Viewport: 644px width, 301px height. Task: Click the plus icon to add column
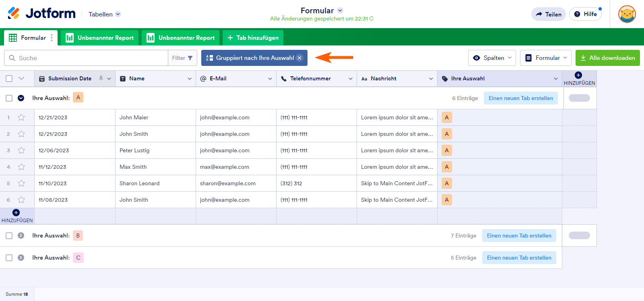coord(578,75)
